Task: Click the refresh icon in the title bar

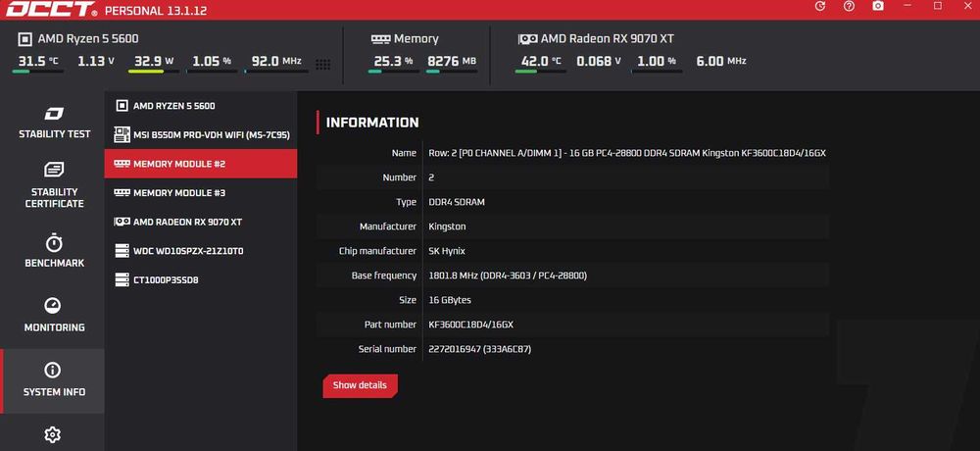Action: [820, 6]
